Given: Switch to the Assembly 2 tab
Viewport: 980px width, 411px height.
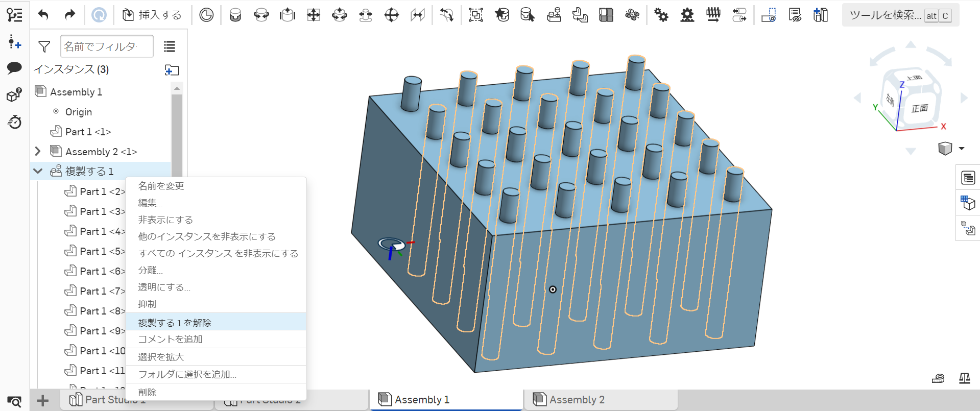Looking at the screenshot, I should pos(577,400).
